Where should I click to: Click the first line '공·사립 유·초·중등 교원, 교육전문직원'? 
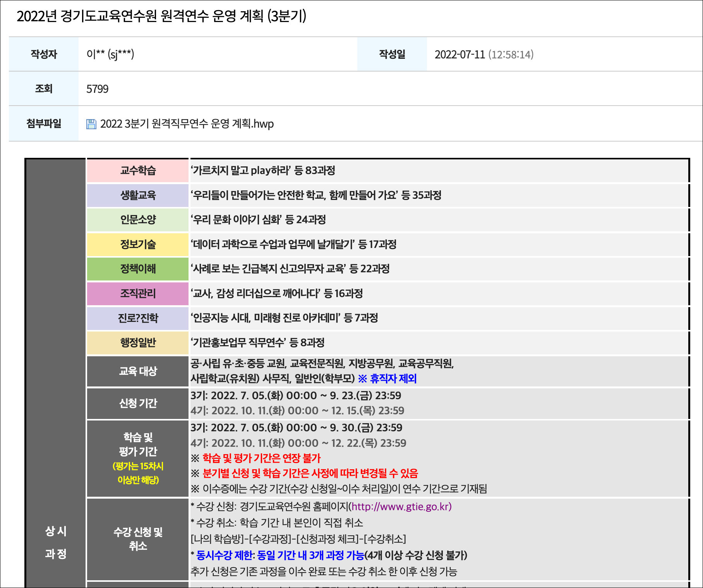(322, 363)
